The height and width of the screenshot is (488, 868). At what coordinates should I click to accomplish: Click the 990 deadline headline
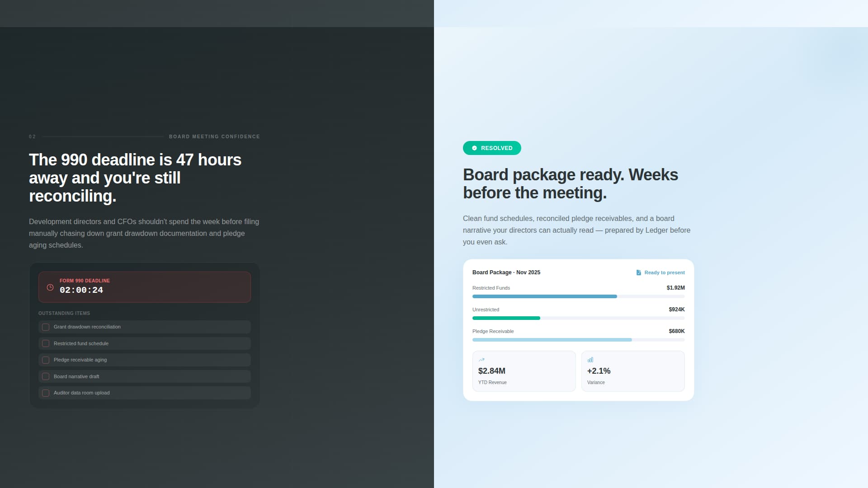(x=135, y=178)
